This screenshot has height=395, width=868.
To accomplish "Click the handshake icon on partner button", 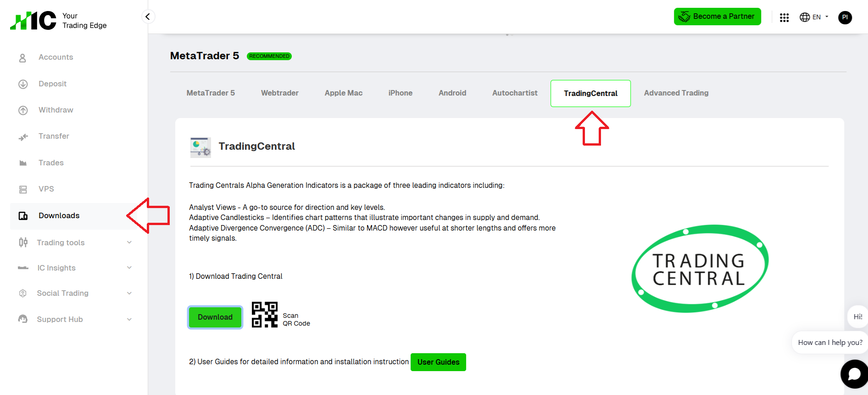I will pyautogui.click(x=684, y=17).
